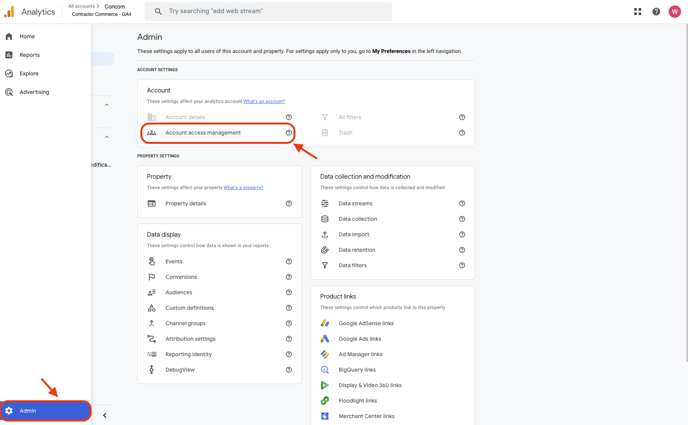
Task: Click the Google AdSense links icon
Action: pos(325,323)
